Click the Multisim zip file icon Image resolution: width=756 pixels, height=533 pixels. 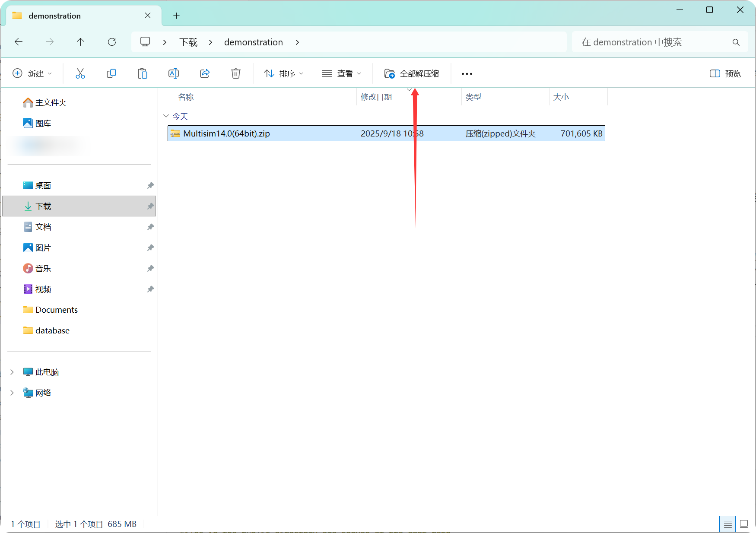175,133
